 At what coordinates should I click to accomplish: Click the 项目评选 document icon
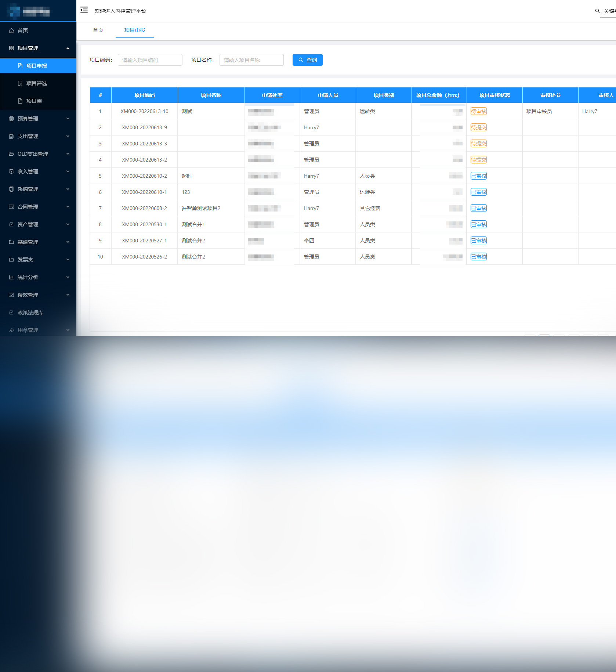(20, 83)
